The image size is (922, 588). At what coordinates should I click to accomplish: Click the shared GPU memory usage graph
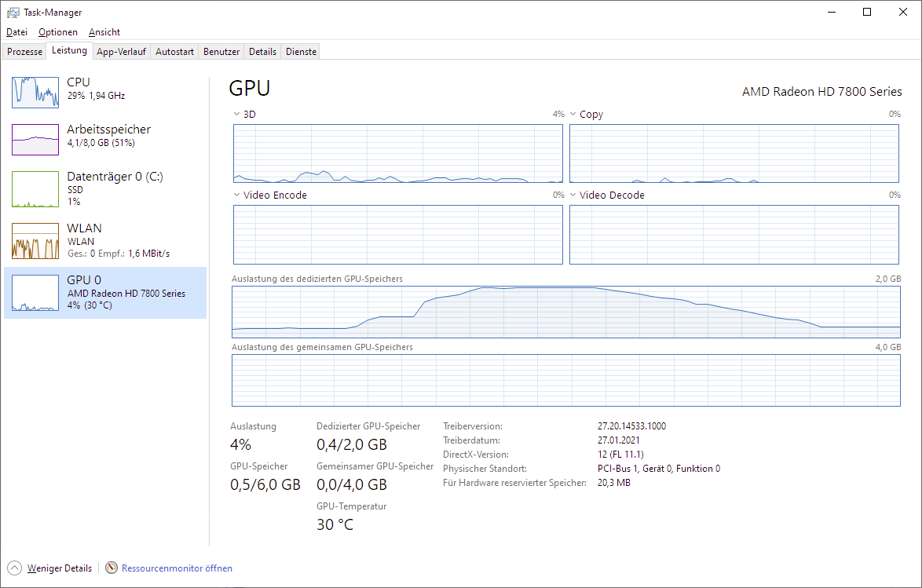(566, 381)
